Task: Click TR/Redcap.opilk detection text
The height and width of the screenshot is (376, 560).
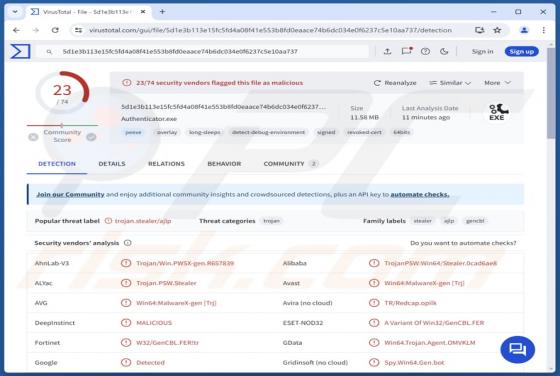Action: coord(410,303)
